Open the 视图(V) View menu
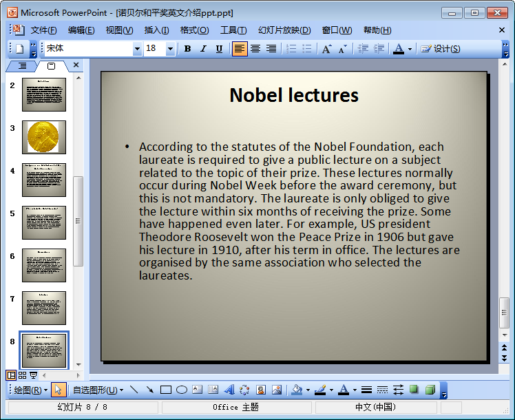 [119, 30]
